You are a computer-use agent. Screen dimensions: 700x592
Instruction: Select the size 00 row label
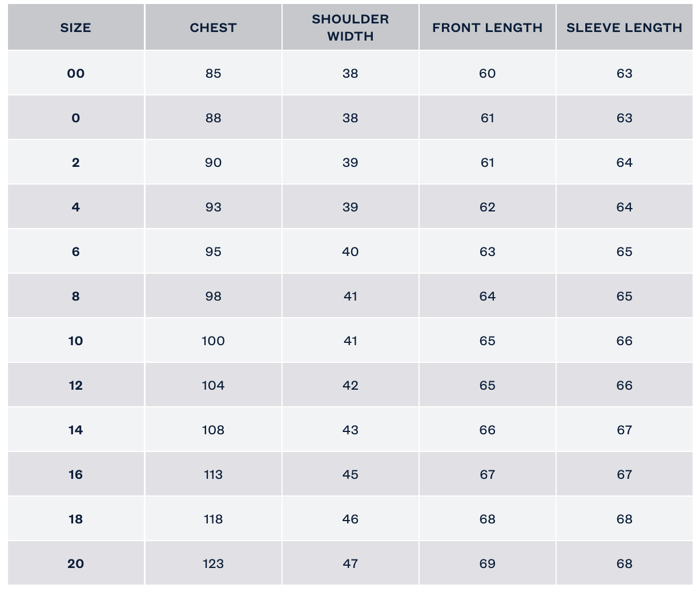[x=75, y=73]
